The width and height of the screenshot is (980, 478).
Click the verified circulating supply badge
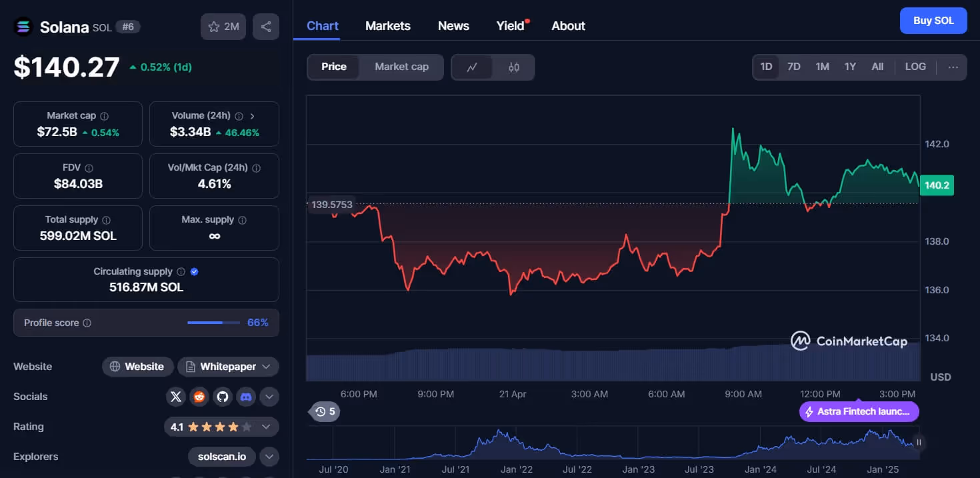(x=194, y=272)
